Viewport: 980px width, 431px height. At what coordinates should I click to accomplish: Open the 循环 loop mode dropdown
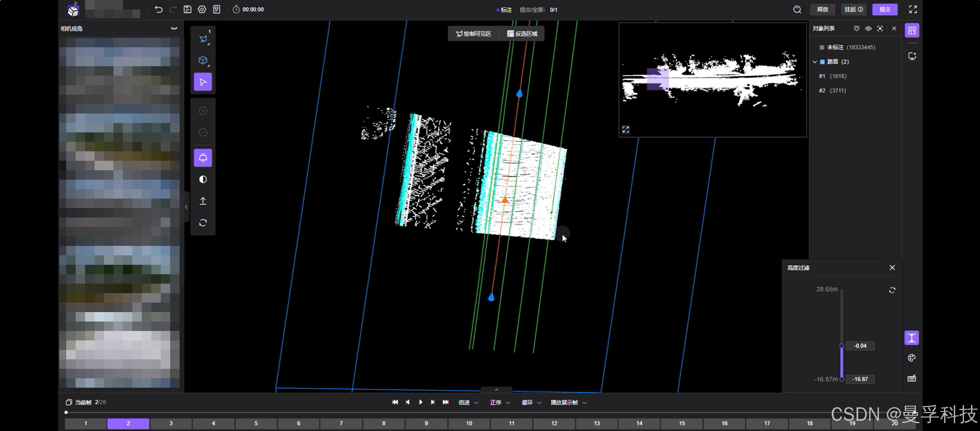point(531,403)
